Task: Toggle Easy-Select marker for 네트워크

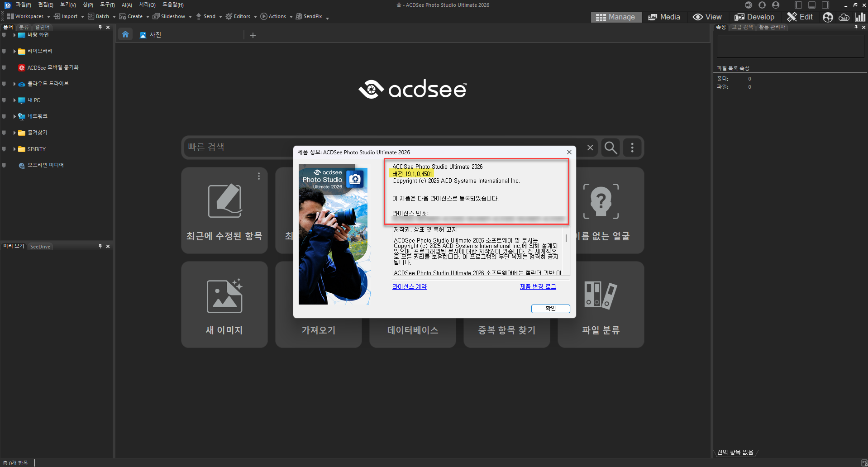Action: 4,116
